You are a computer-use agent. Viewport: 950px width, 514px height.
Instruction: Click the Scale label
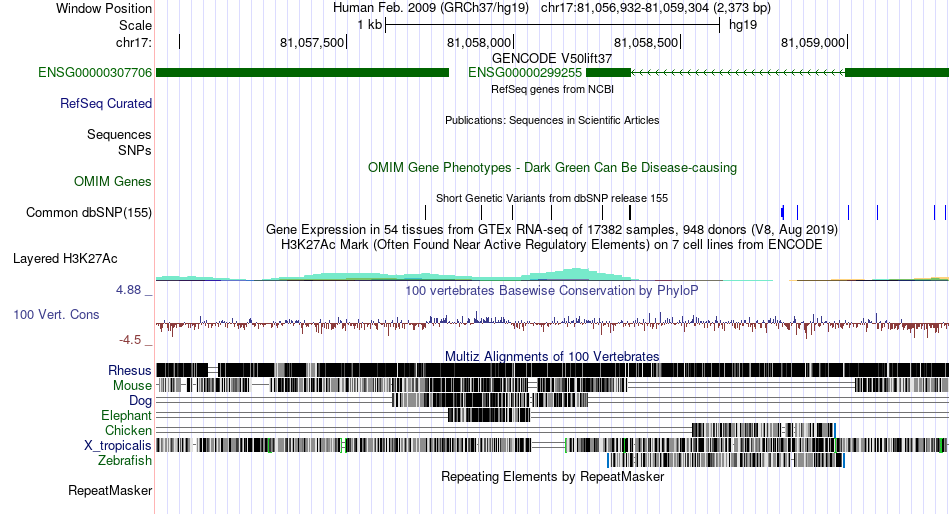[x=135, y=25]
